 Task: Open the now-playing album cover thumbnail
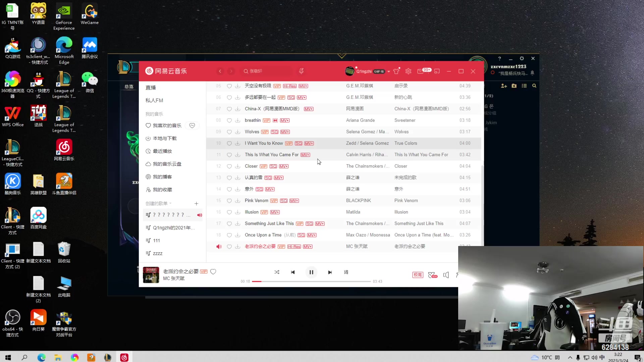[x=151, y=275]
